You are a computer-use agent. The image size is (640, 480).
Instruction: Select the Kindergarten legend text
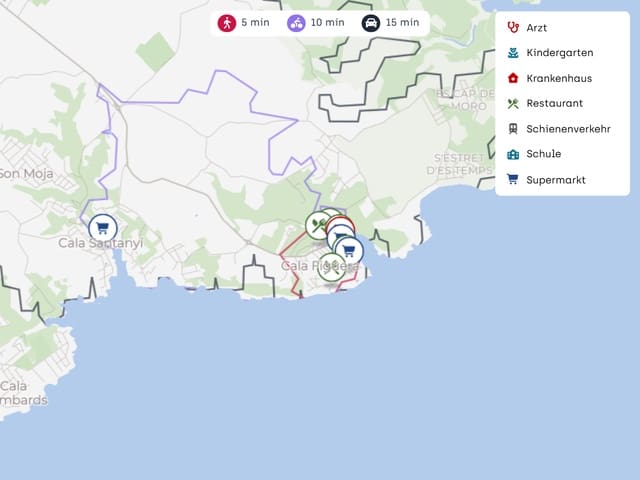[x=560, y=53]
